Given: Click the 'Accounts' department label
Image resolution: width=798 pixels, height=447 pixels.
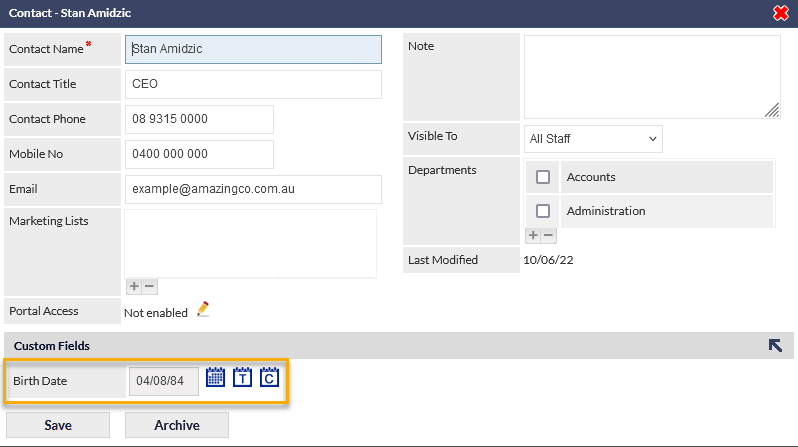Looking at the screenshot, I should pos(591,177).
